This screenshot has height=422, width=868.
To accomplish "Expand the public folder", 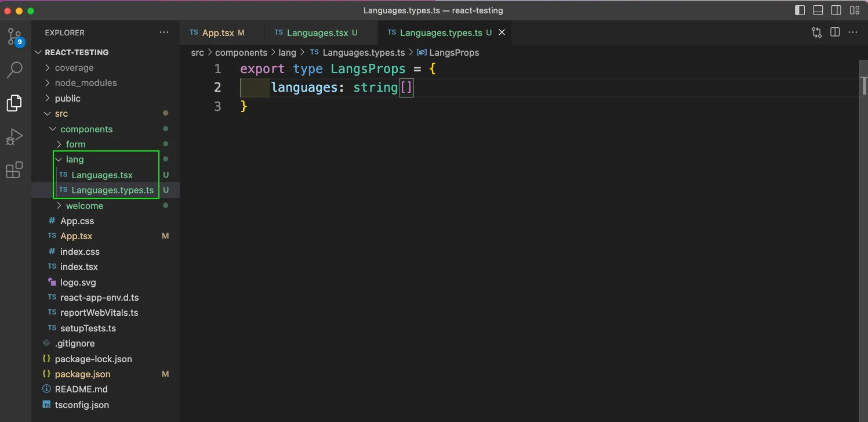I will (106, 99).
